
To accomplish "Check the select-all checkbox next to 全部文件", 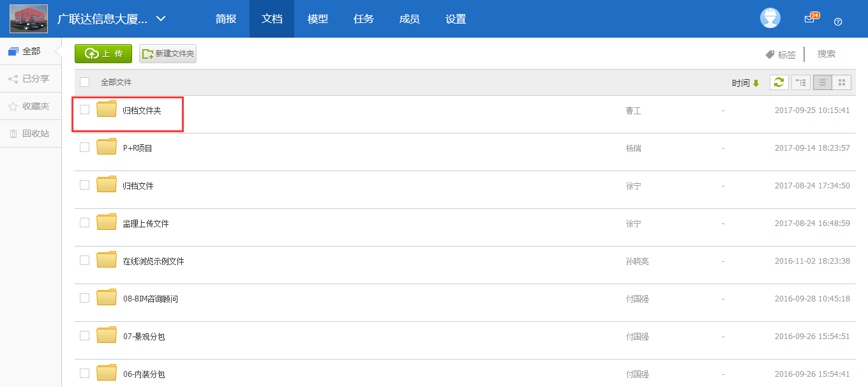I will click(84, 82).
